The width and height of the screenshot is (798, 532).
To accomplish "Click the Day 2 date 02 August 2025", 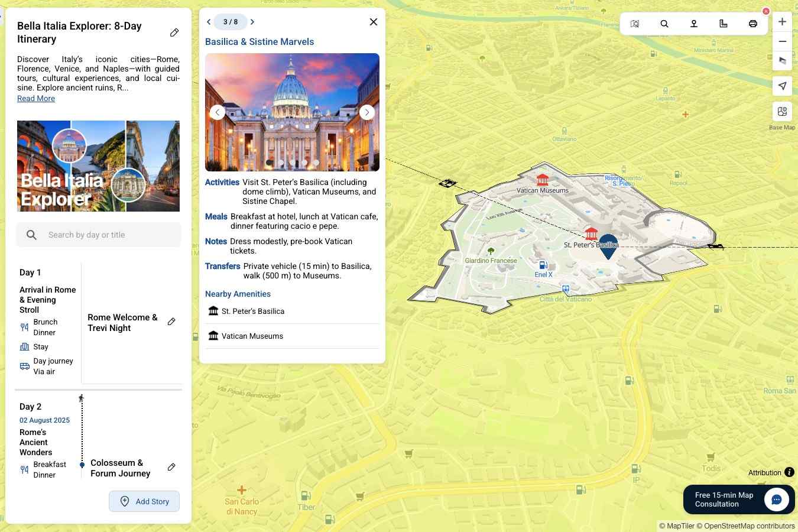I will pyautogui.click(x=44, y=420).
